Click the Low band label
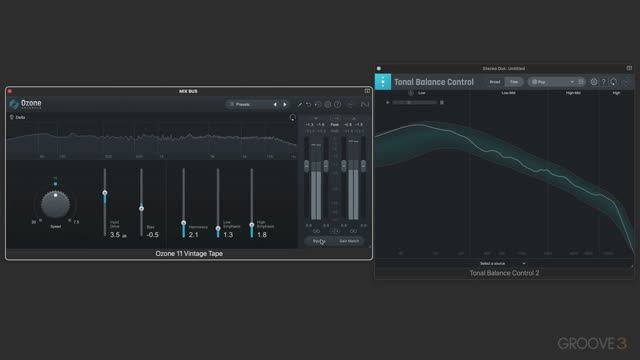The height and width of the screenshot is (360, 640). pos(422,93)
